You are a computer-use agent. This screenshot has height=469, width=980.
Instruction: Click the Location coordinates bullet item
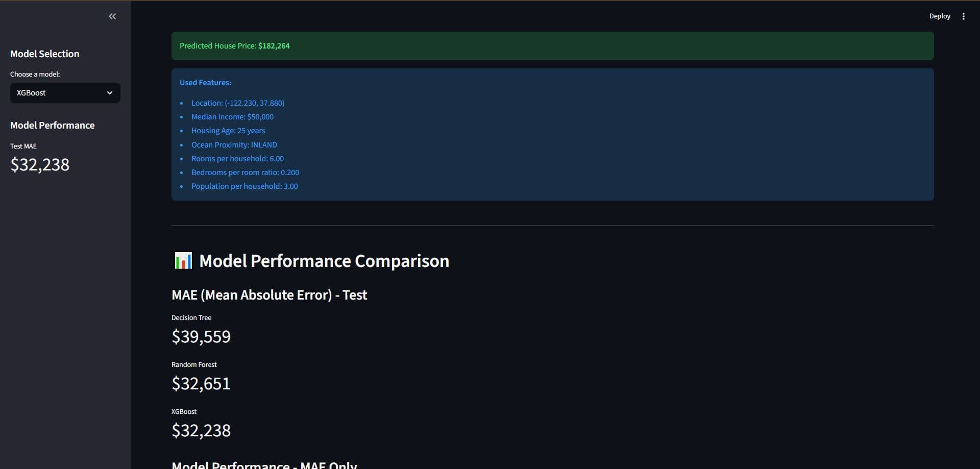(x=238, y=103)
